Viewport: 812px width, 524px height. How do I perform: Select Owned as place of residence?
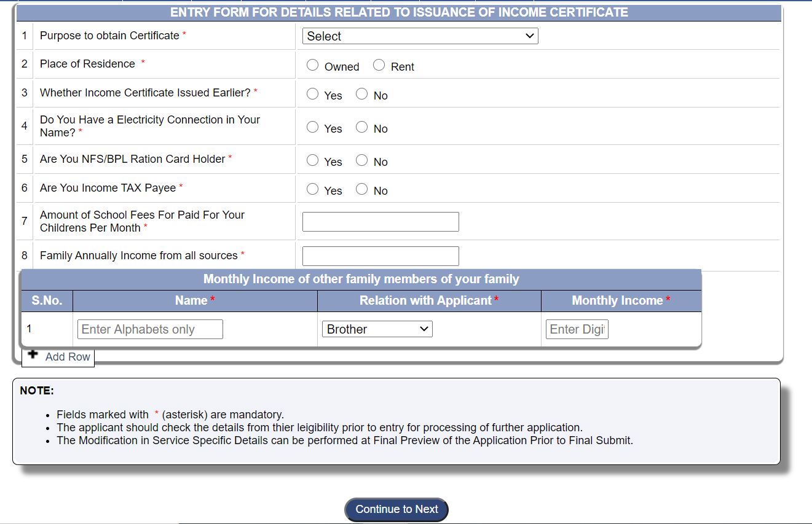[x=312, y=65]
